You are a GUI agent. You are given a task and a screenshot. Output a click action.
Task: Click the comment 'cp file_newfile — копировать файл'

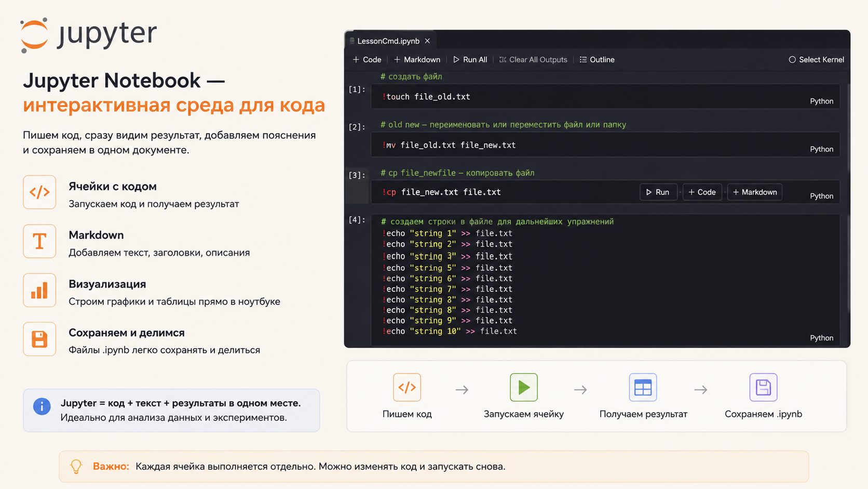(457, 173)
